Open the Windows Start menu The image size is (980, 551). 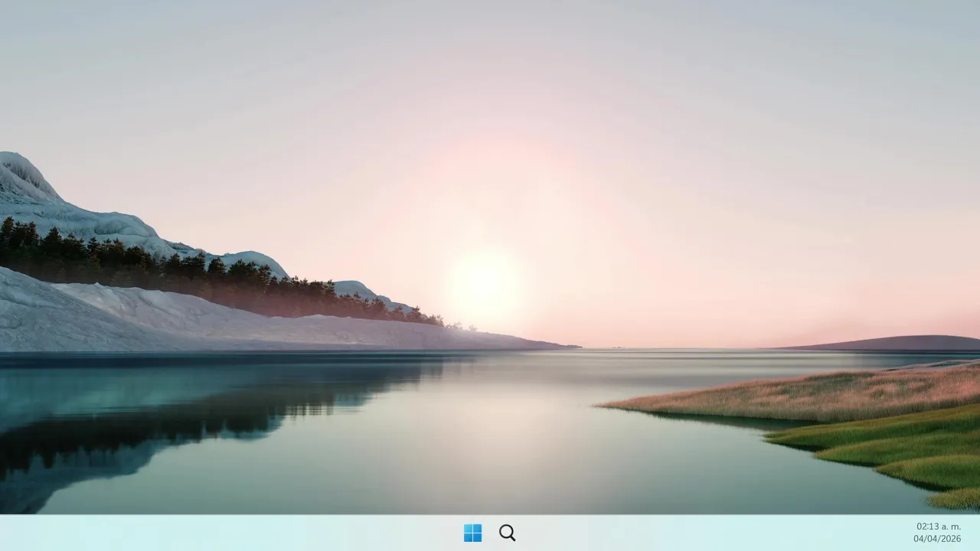coord(473,533)
